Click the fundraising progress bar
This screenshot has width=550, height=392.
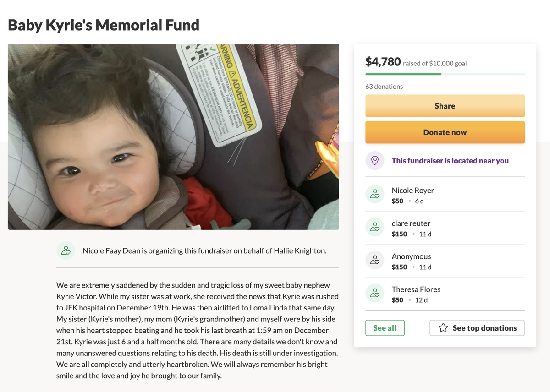[445, 74]
